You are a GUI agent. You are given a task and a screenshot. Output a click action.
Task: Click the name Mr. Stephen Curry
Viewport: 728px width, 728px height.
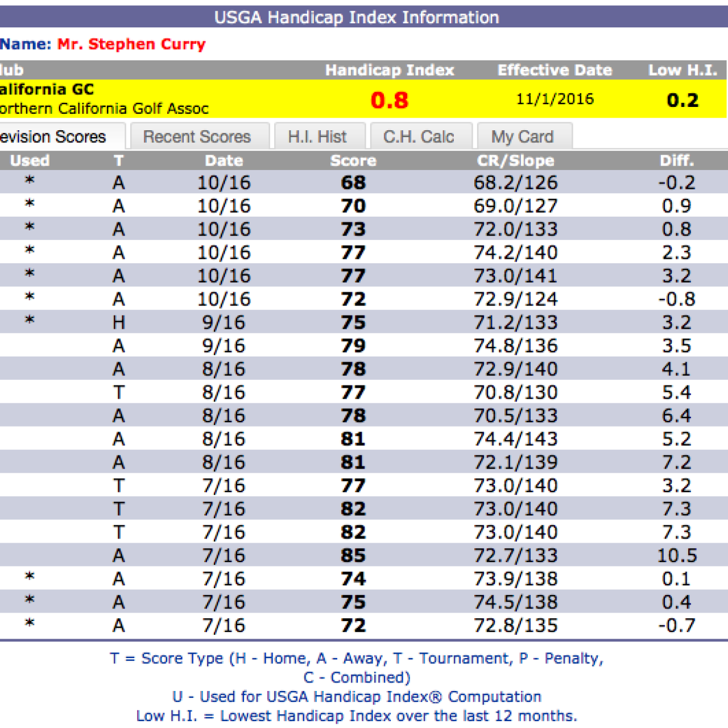pos(131,44)
